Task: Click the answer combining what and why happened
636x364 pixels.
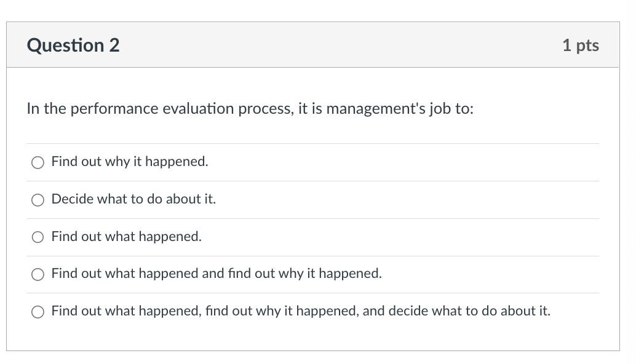Action: (215, 274)
